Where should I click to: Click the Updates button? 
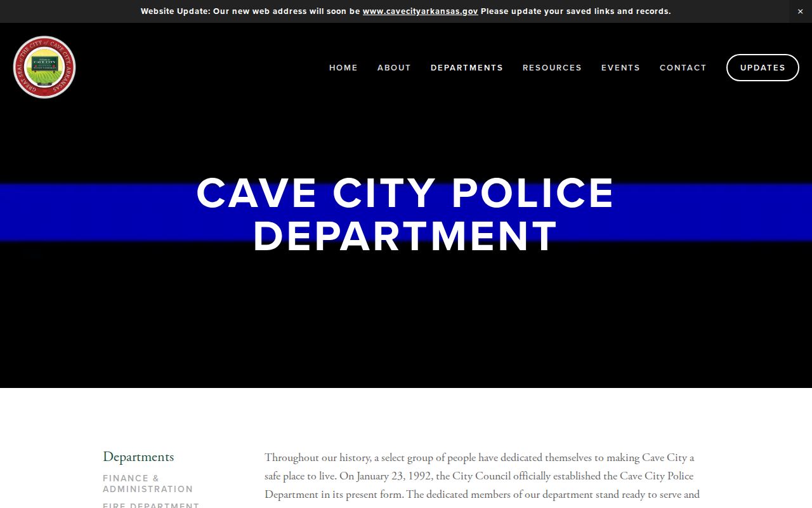(x=763, y=67)
